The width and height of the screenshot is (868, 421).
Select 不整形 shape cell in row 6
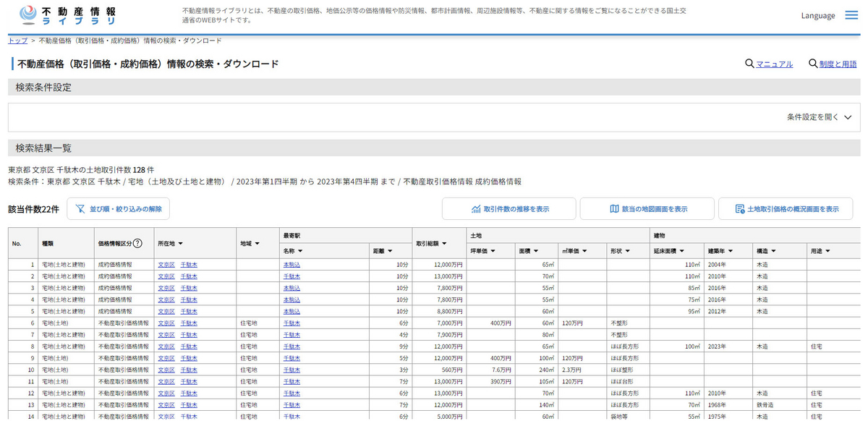point(619,323)
